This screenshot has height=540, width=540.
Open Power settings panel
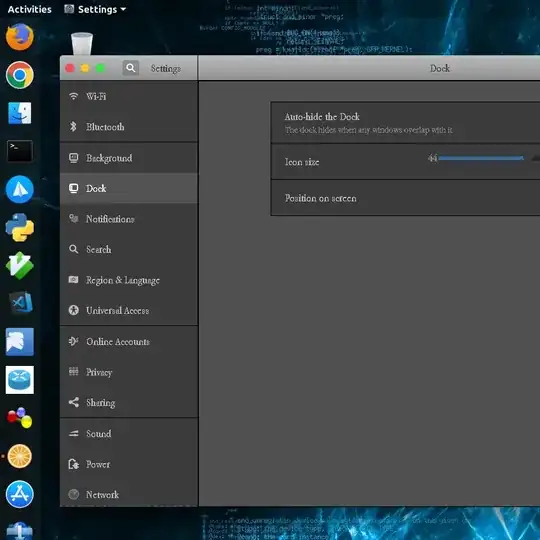tap(129, 464)
